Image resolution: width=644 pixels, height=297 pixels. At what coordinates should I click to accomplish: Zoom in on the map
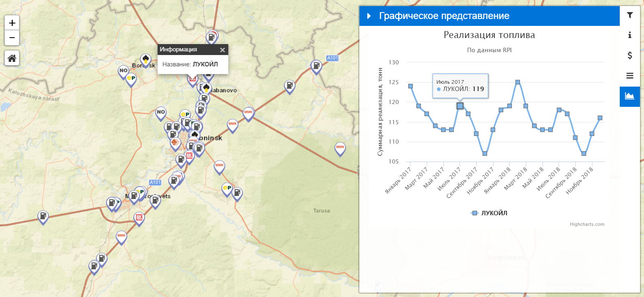pos(12,23)
